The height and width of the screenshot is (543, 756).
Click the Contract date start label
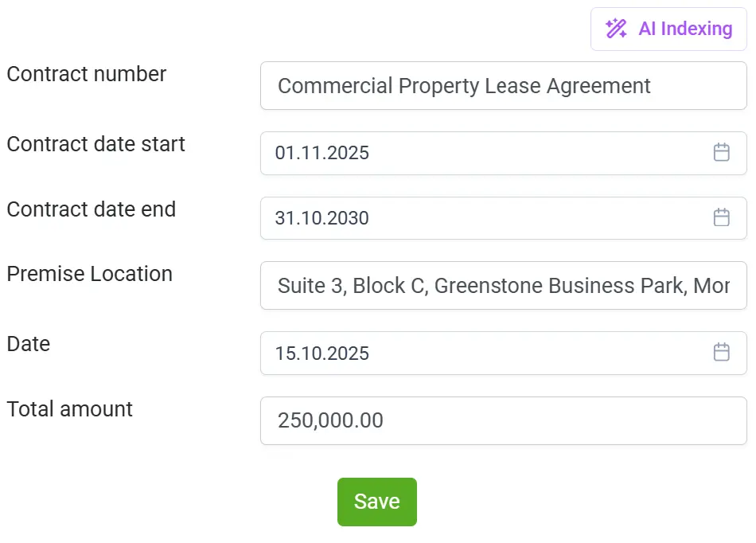(x=95, y=144)
